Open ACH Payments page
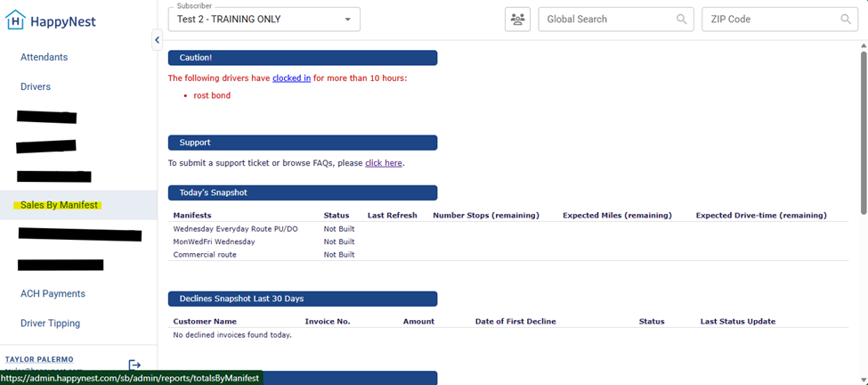This screenshot has width=868, height=385. point(53,293)
